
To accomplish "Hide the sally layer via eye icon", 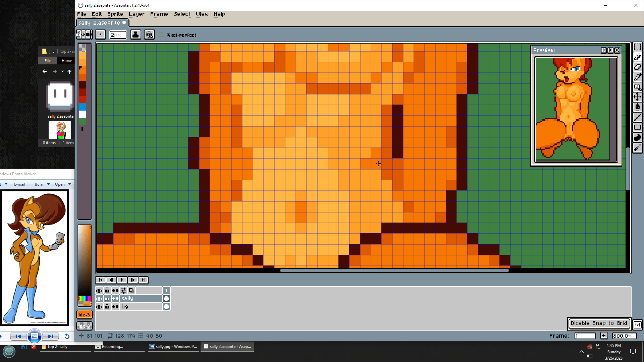I will click(99, 299).
